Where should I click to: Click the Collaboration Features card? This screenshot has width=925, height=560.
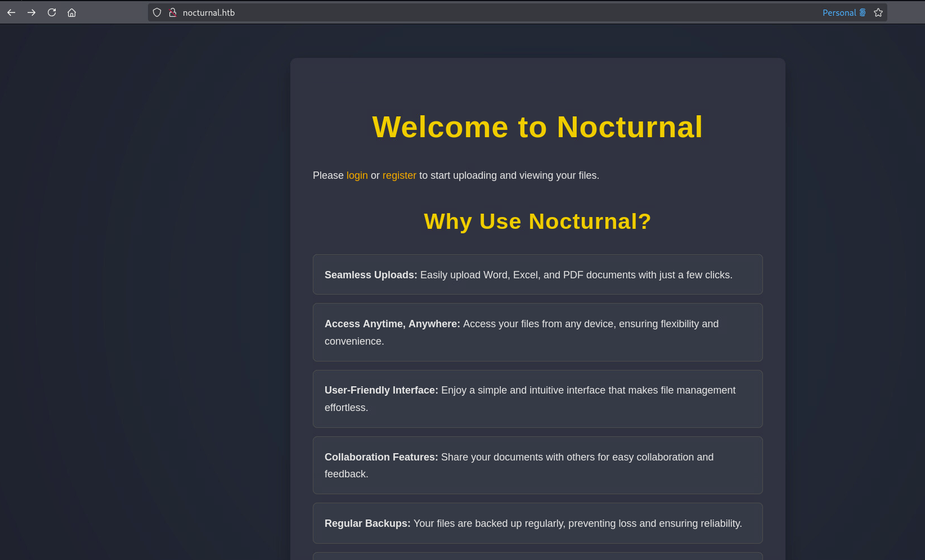537,466
